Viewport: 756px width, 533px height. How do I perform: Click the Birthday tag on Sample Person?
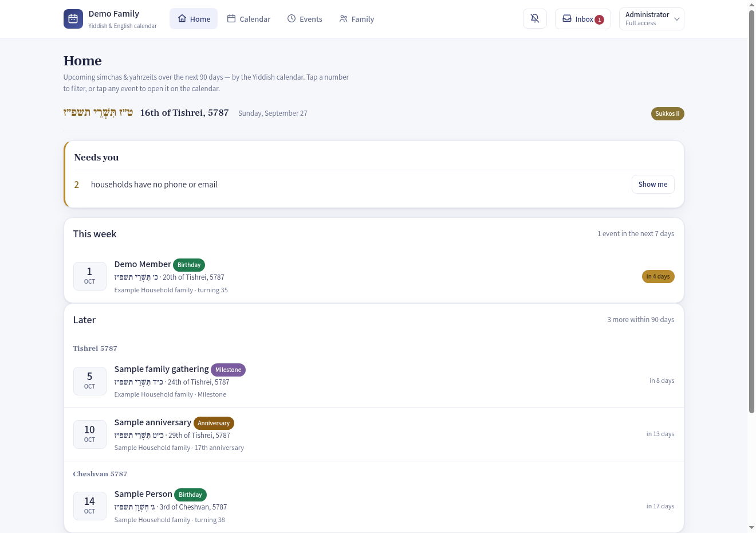(x=190, y=495)
